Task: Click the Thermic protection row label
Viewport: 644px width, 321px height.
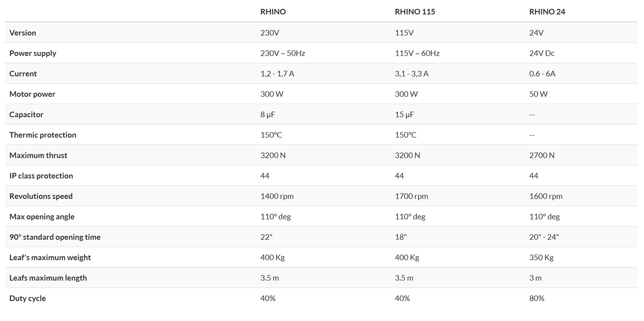Action: pyautogui.click(x=43, y=135)
